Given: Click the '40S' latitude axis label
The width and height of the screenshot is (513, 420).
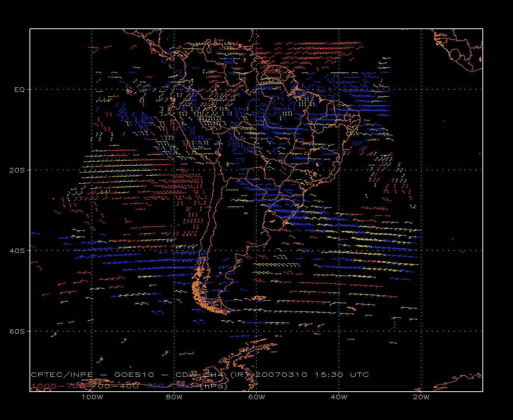Looking at the screenshot, I should pos(17,251).
